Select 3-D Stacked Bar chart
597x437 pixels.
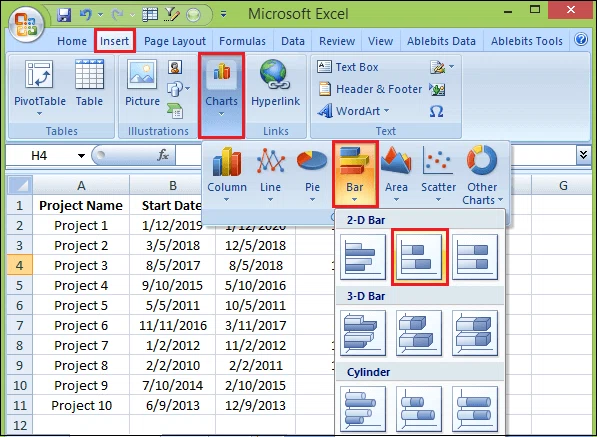coord(419,333)
